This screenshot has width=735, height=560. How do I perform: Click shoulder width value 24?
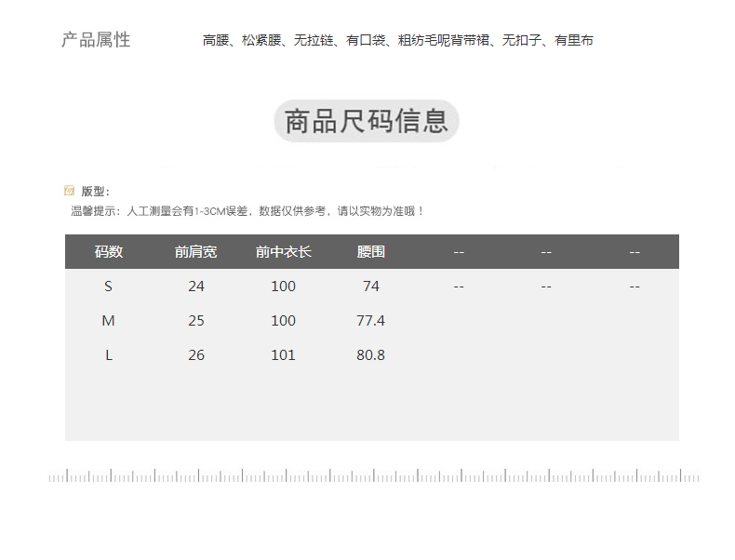tap(196, 287)
